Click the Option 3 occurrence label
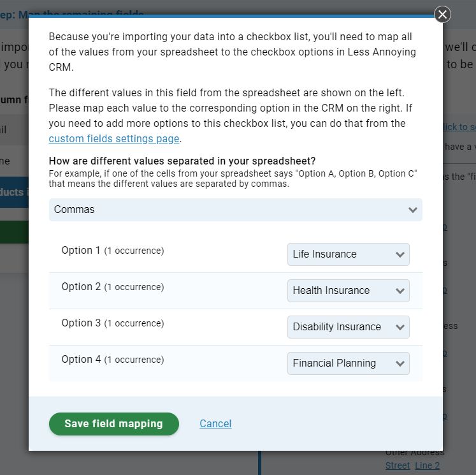The image size is (476, 475). click(113, 323)
